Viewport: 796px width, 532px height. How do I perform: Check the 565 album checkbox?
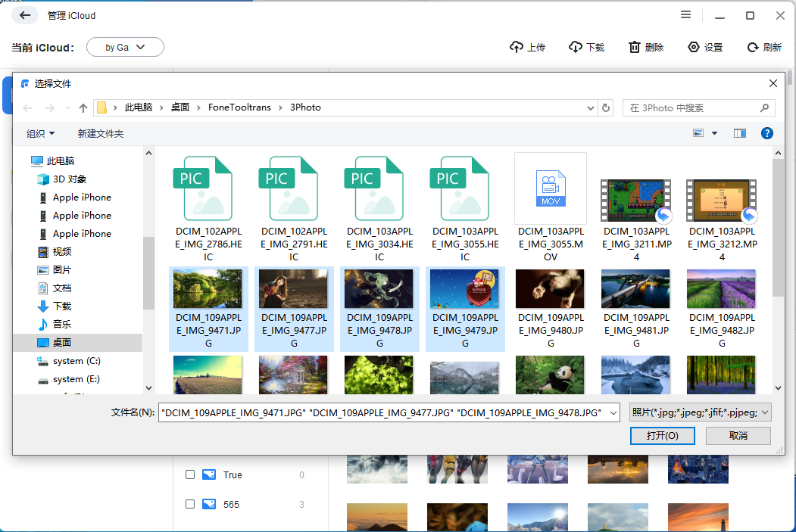coord(189,504)
